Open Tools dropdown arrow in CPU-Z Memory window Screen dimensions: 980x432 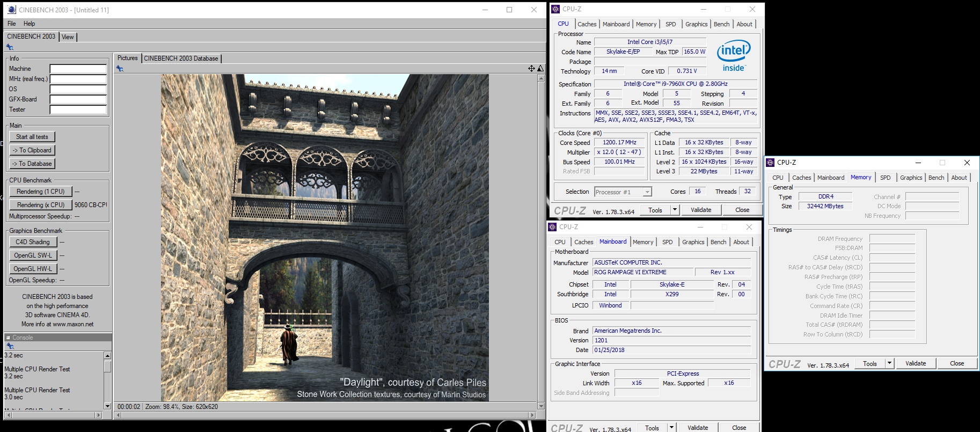coord(889,363)
